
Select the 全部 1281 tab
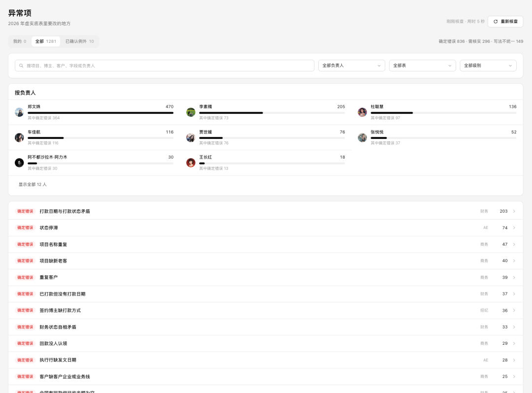click(x=46, y=41)
